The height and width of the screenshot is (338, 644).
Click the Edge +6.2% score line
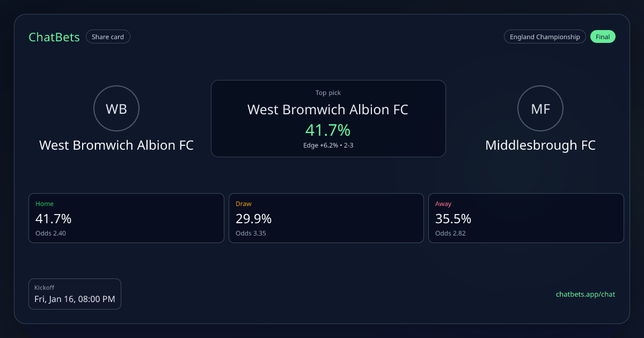tap(328, 145)
